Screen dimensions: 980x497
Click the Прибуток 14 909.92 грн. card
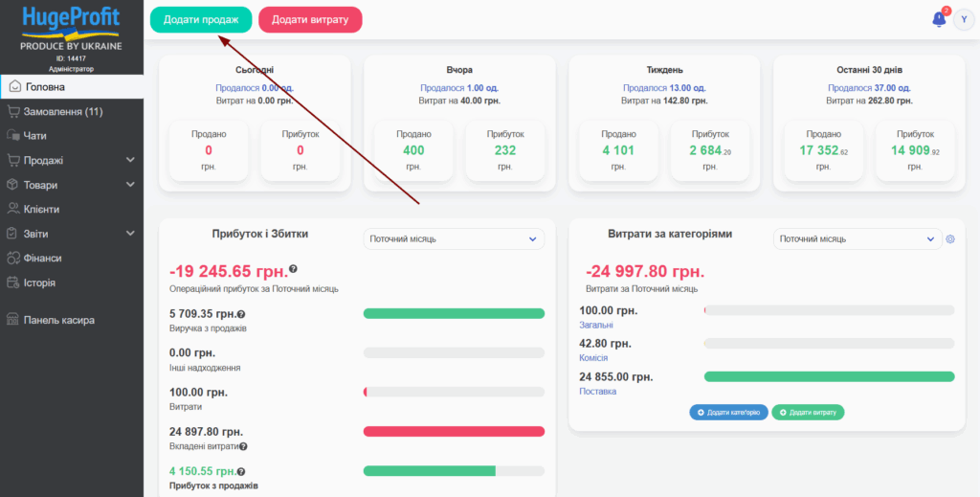click(915, 150)
